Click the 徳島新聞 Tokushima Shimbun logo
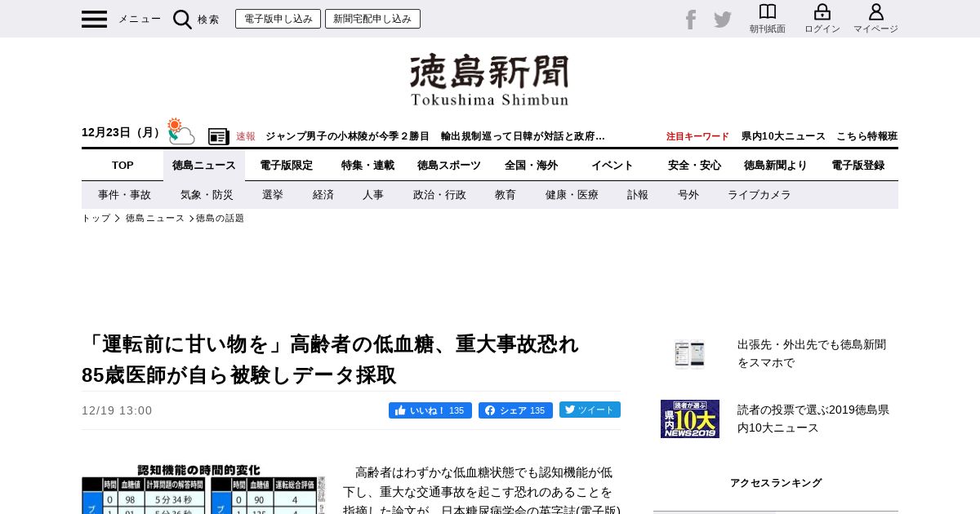980x514 pixels. pos(489,80)
